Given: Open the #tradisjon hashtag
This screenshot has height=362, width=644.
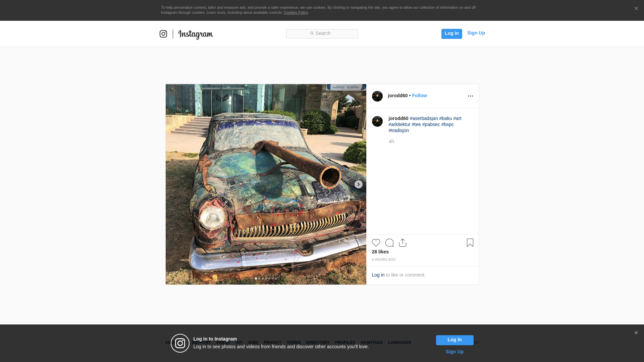Looking at the screenshot, I should [399, 130].
